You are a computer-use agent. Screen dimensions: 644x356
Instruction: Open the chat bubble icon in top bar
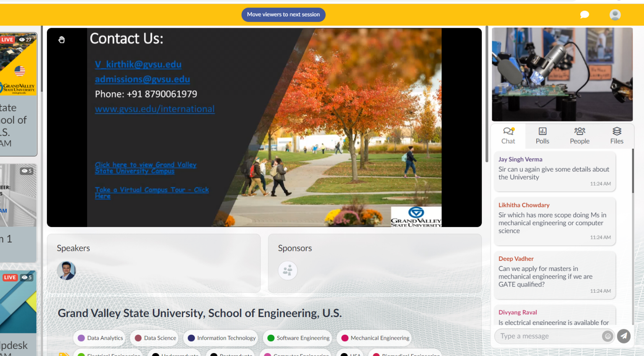(x=584, y=15)
